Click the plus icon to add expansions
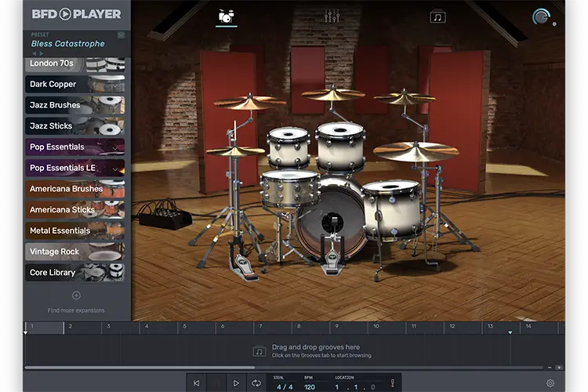The height and width of the screenshot is (392, 588). pyautogui.click(x=76, y=296)
